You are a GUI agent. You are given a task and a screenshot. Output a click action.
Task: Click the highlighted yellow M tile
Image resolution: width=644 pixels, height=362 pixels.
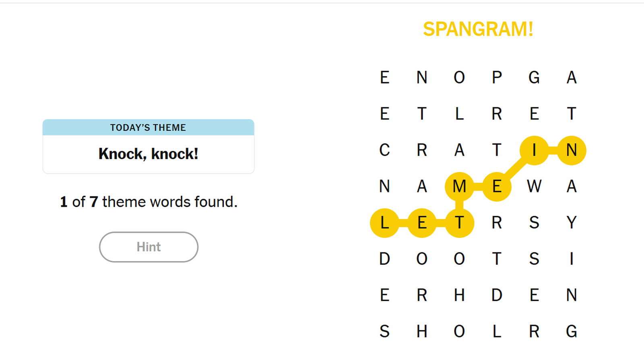pos(459,187)
